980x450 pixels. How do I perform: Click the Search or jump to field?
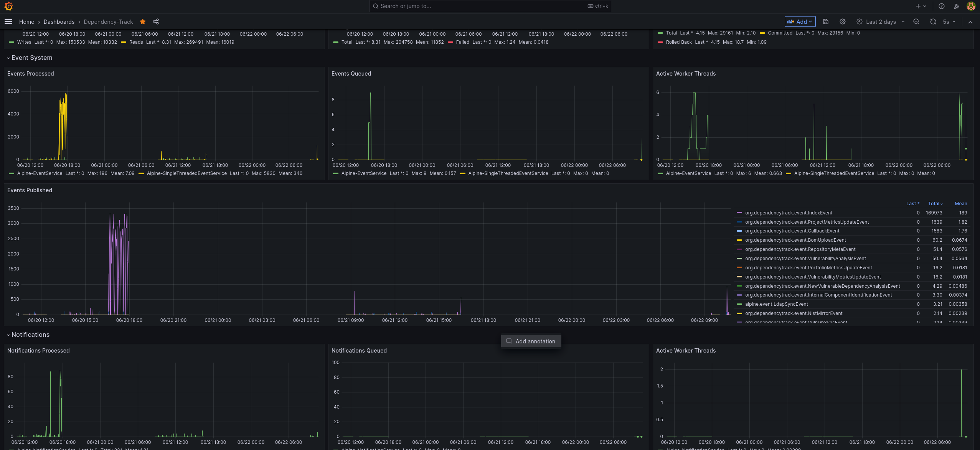(490, 6)
